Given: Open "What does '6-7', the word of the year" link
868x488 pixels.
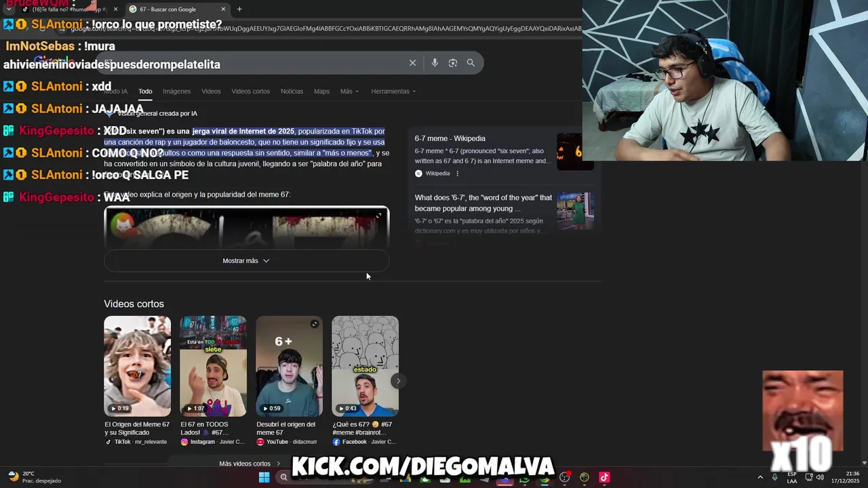Looking at the screenshot, I should point(483,203).
